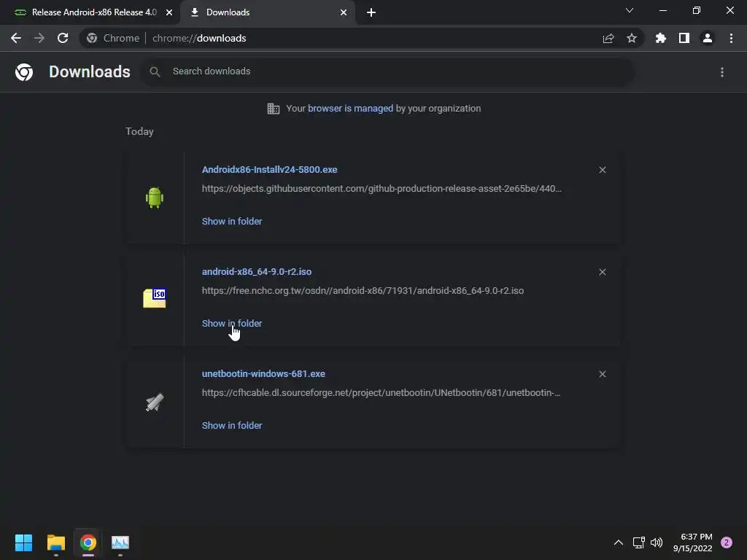Open the monitor graph app in taskbar

pos(120,542)
